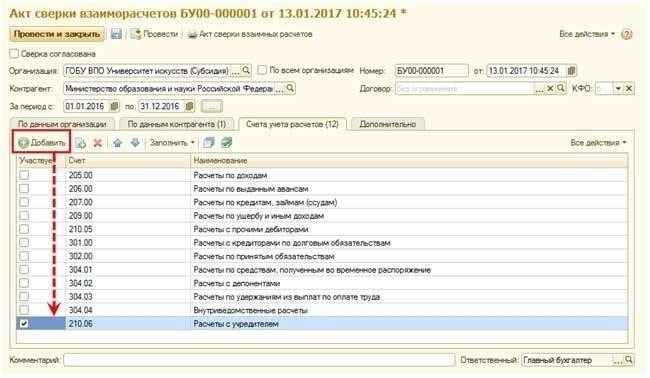Open selection dots for Договор field
The width and height of the screenshot is (650, 378).
pos(539,89)
